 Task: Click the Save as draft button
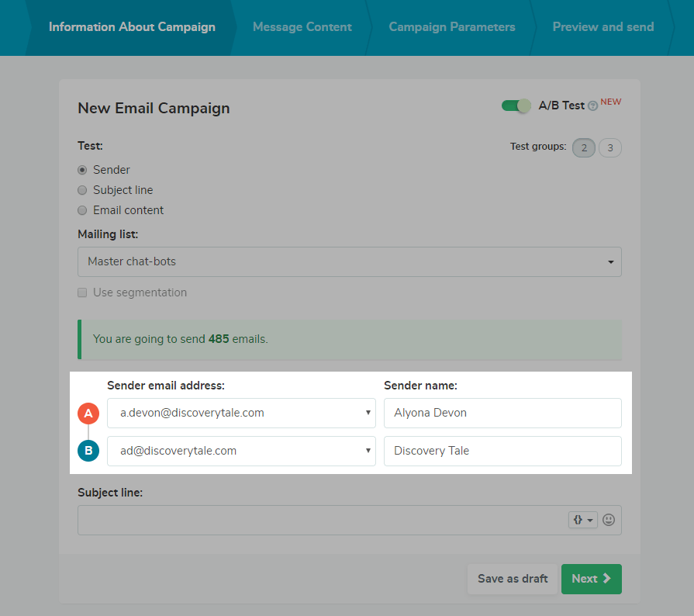pyautogui.click(x=513, y=579)
